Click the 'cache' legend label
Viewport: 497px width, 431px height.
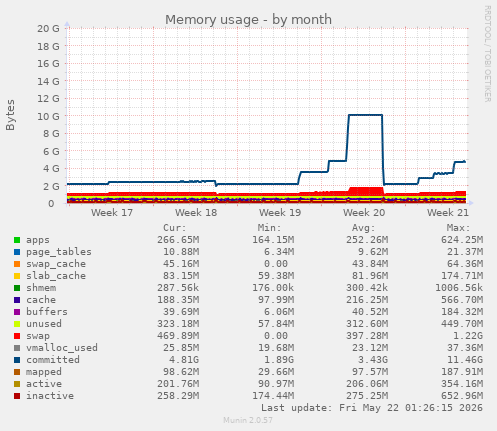tap(41, 300)
